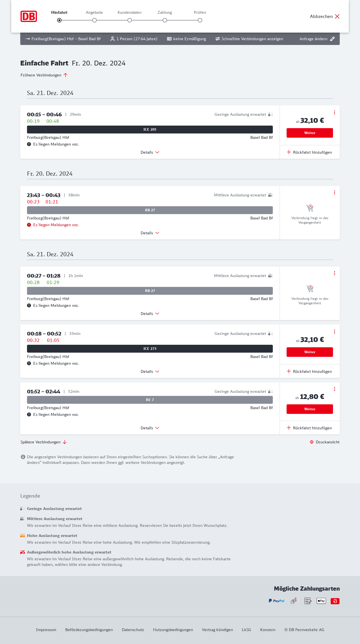The height and width of the screenshot is (644, 360).
Task: Open three-dot menu for the 23:43 RB 27 connection
Action: click(x=334, y=192)
